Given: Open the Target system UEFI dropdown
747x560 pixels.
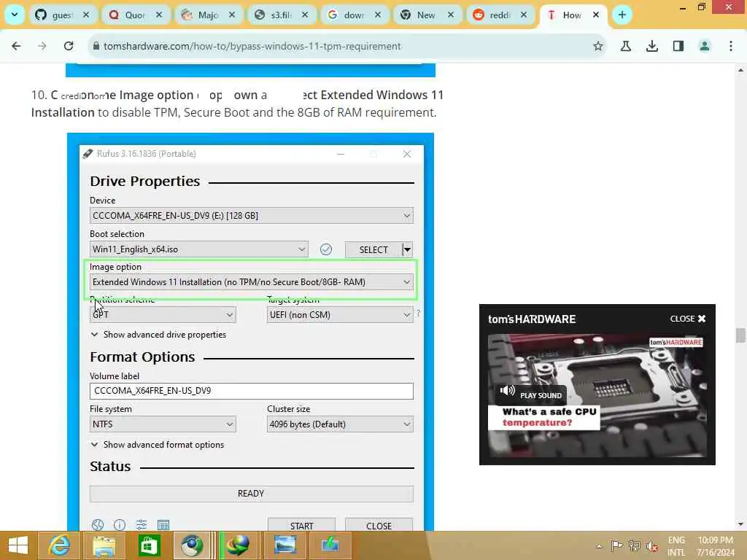Looking at the screenshot, I should 340,315.
